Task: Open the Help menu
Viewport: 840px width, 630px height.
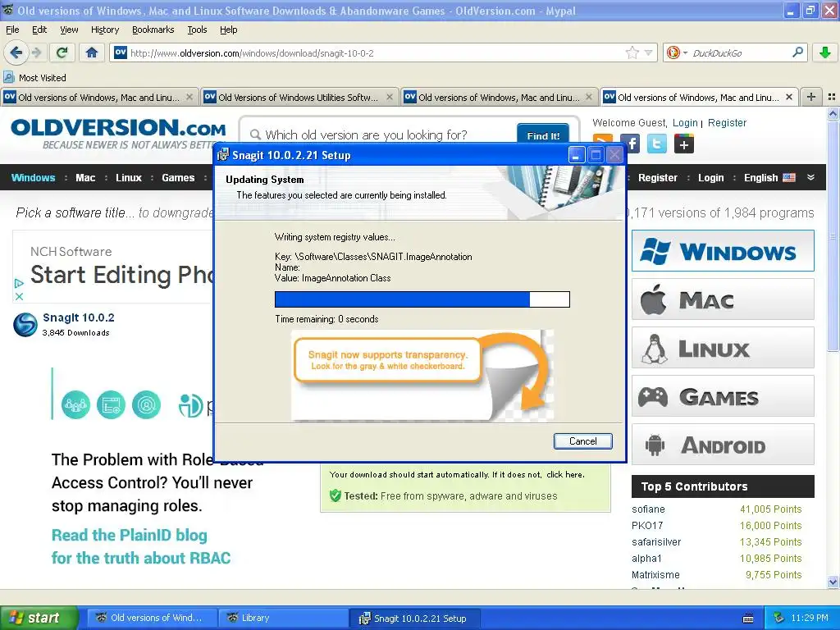Action: (228, 30)
